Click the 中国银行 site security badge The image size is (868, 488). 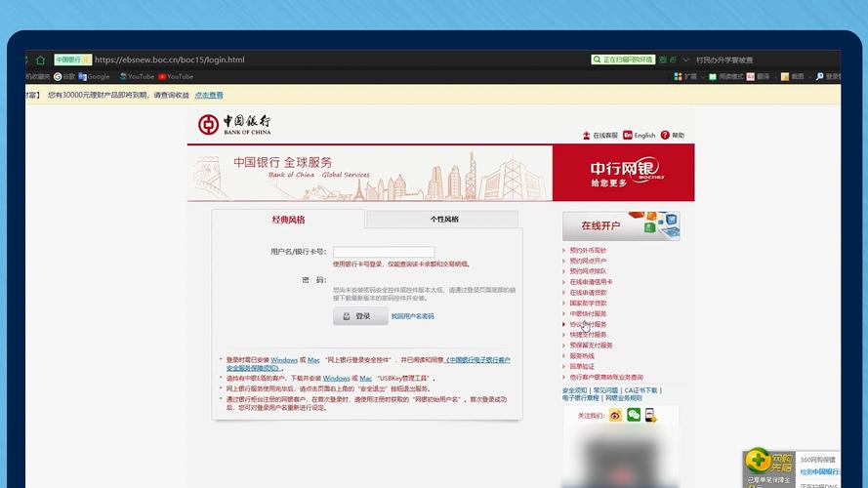tap(72, 60)
